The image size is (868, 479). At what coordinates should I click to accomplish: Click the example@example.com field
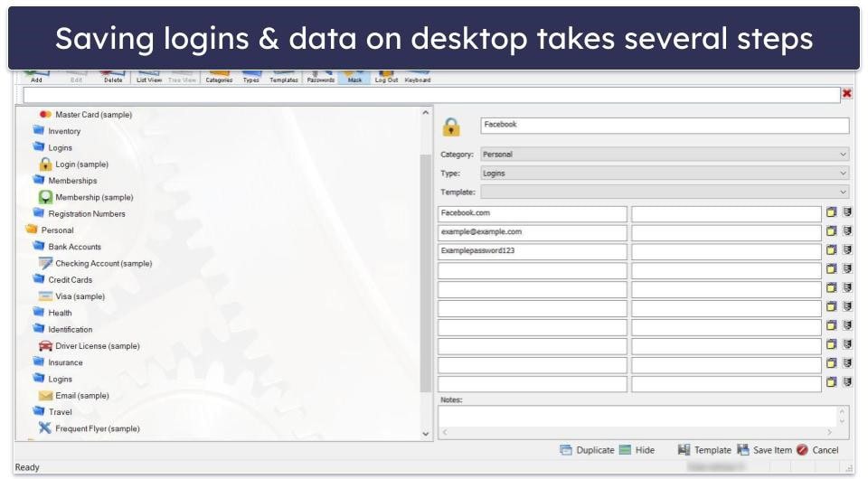[x=532, y=232]
